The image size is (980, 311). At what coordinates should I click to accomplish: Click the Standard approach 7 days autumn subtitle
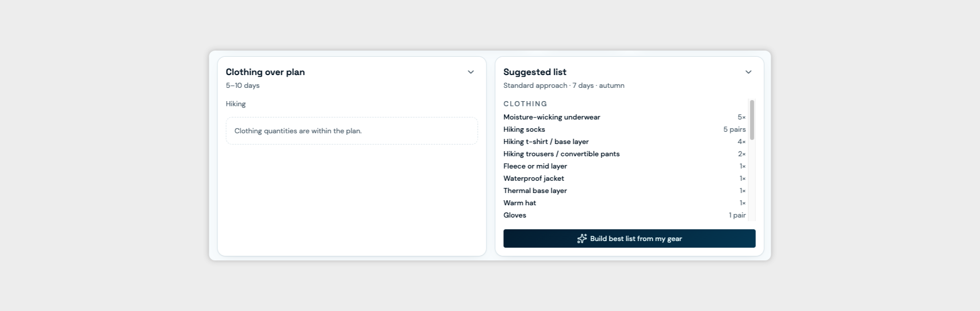tap(564, 85)
